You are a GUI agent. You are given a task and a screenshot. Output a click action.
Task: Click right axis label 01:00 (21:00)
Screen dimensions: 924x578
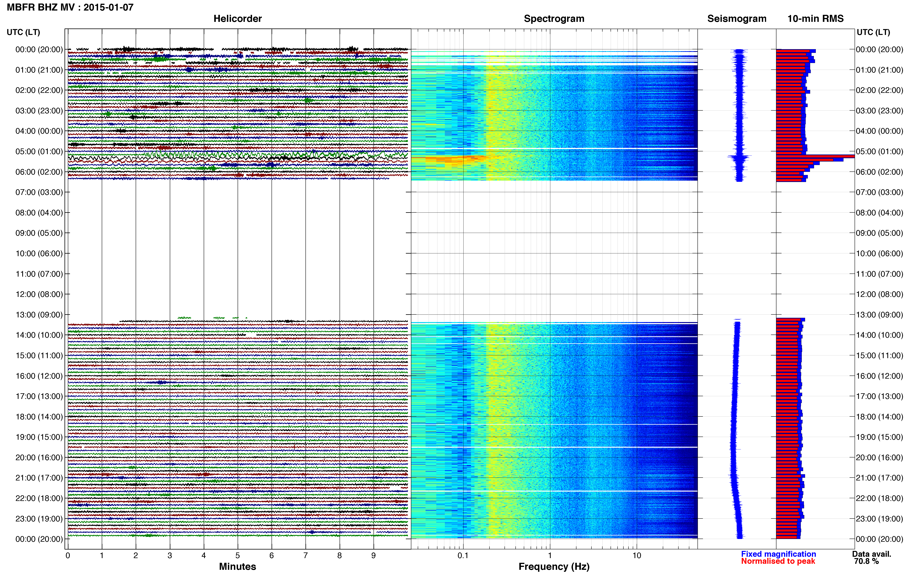pyautogui.click(x=879, y=70)
